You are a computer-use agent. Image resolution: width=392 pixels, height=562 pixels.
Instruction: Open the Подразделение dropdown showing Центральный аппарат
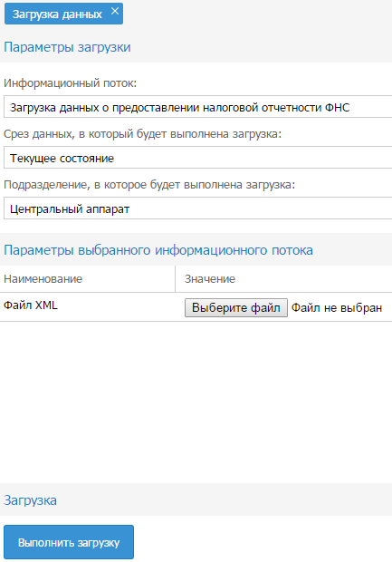[197, 209]
